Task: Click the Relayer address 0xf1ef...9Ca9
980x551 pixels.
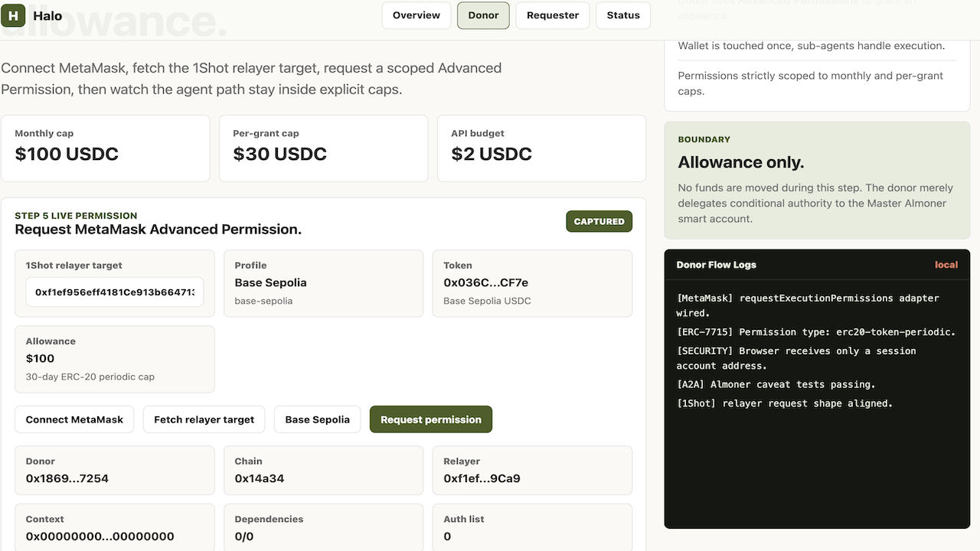Action: coord(482,478)
